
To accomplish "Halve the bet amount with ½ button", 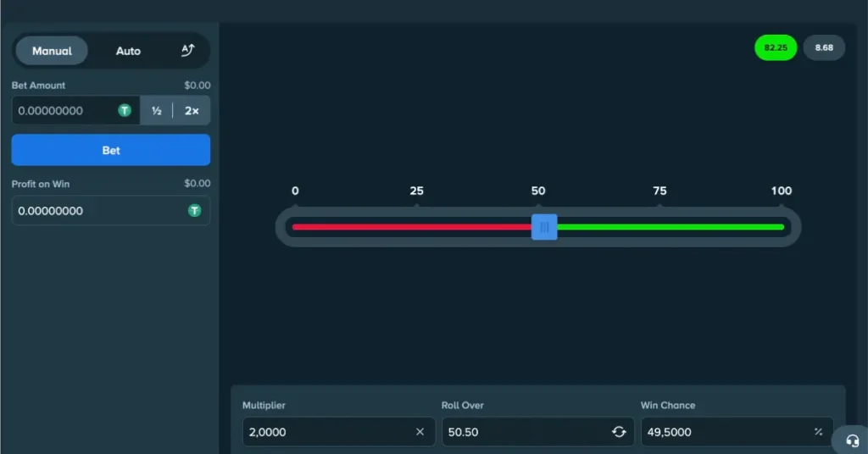I will (157, 110).
